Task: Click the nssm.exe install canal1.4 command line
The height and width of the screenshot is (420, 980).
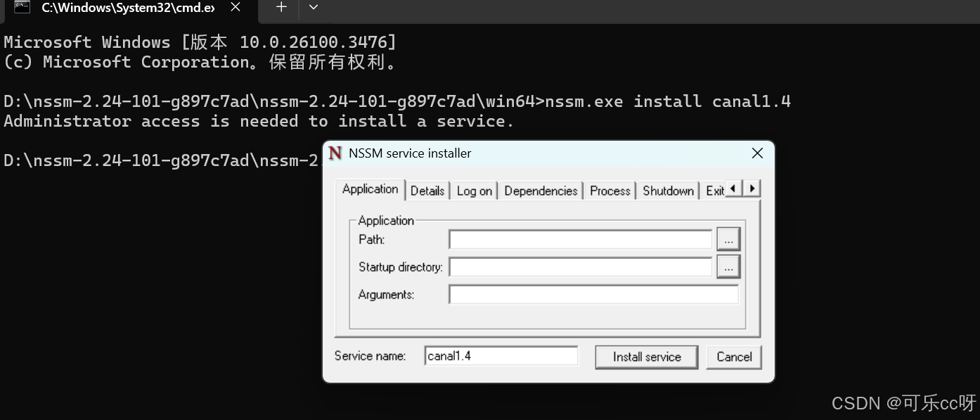Action: point(397,101)
